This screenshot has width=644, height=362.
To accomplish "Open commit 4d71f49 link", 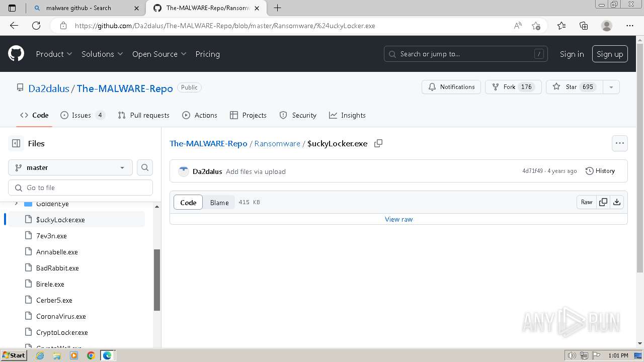I will (x=532, y=171).
